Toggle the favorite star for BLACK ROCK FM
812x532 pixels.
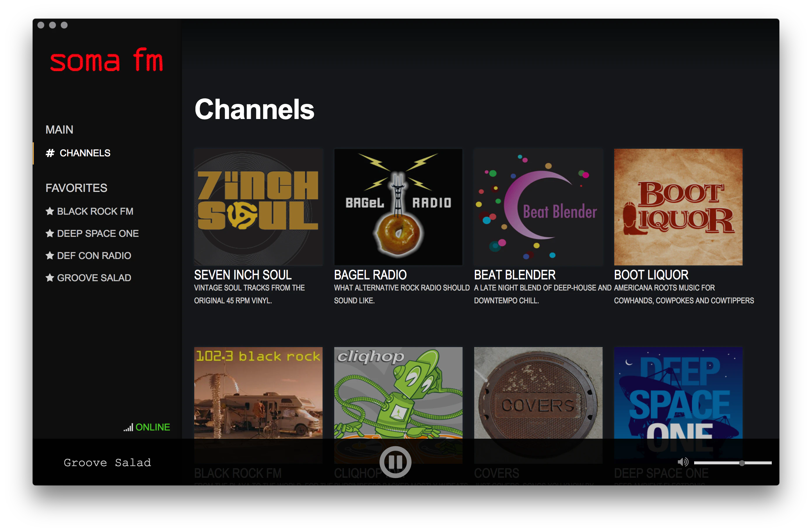click(50, 211)
